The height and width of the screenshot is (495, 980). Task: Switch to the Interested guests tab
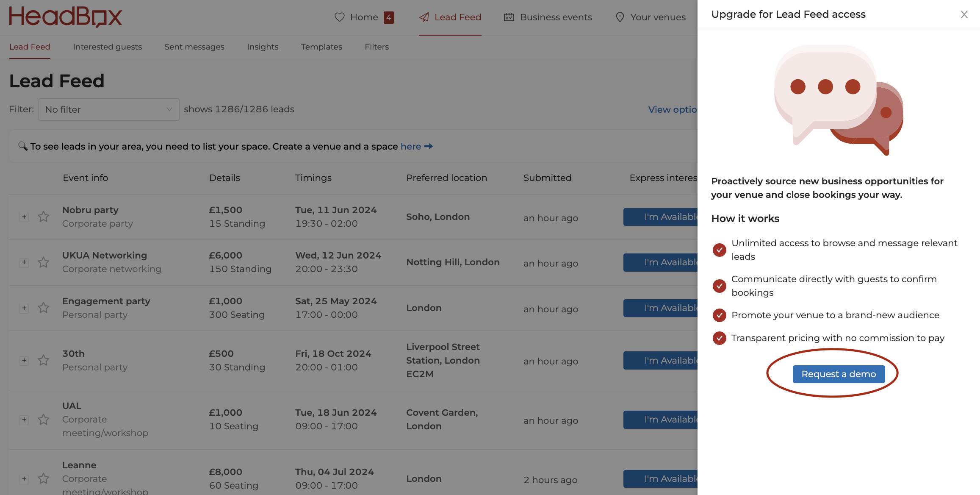(107, 47)
